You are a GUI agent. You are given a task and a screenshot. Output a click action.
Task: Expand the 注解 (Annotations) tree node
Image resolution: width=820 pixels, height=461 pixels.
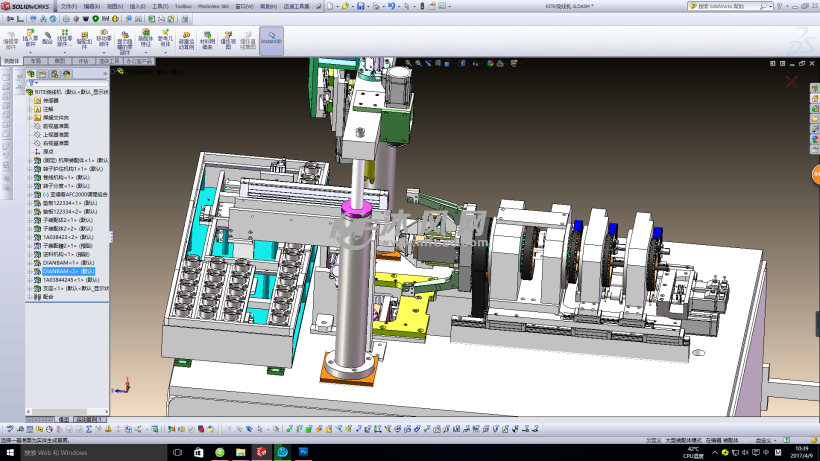point(30,109)
